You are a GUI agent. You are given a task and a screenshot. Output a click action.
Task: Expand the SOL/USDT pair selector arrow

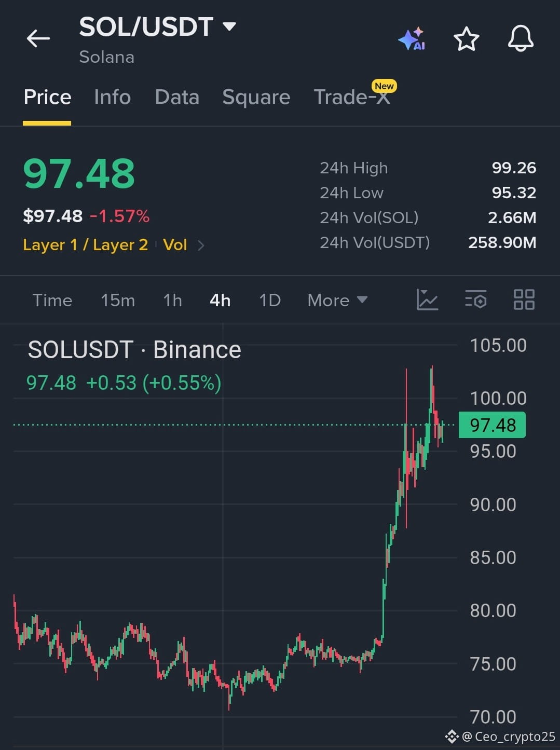(x=229, y=26)
